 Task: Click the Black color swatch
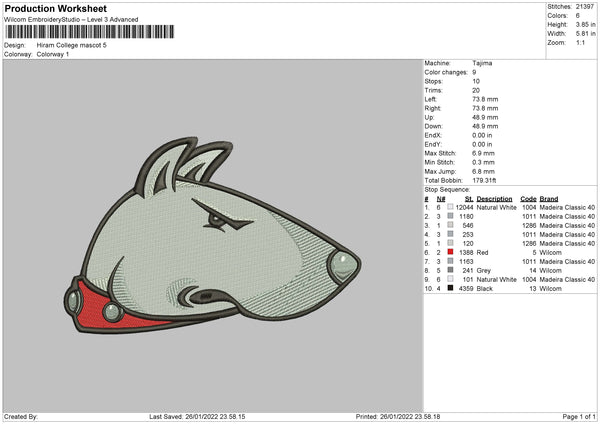450,288
